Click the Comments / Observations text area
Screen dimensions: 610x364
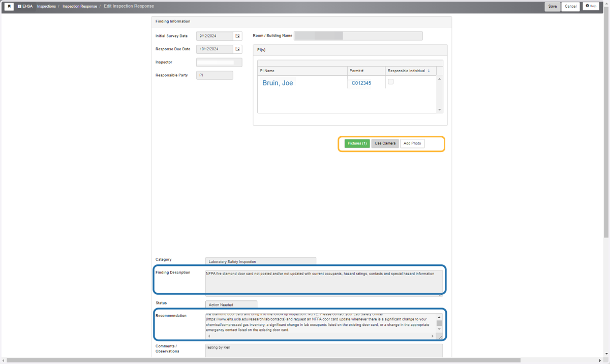point(324,350)
